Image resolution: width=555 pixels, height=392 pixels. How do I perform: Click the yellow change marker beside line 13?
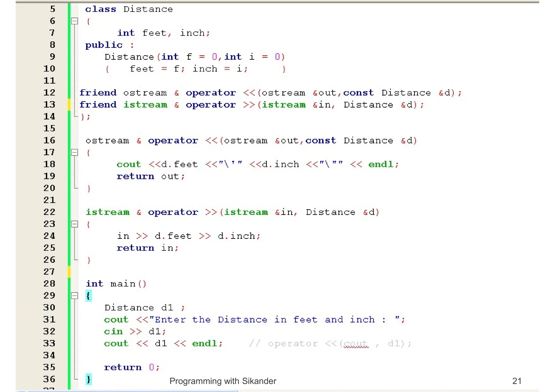point(69,104)
